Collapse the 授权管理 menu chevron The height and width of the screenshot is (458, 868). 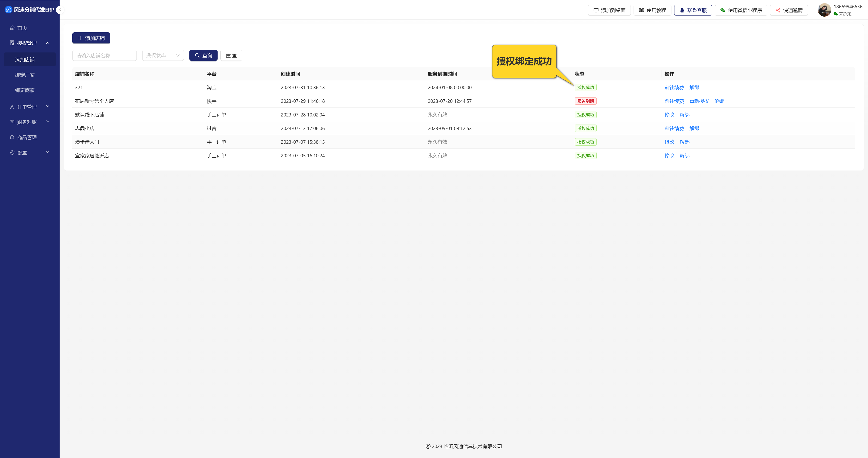tap(48, 43)
